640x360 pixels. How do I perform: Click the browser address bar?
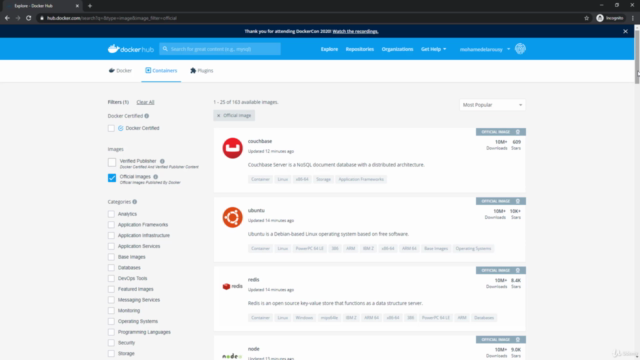tap(310, 18)
